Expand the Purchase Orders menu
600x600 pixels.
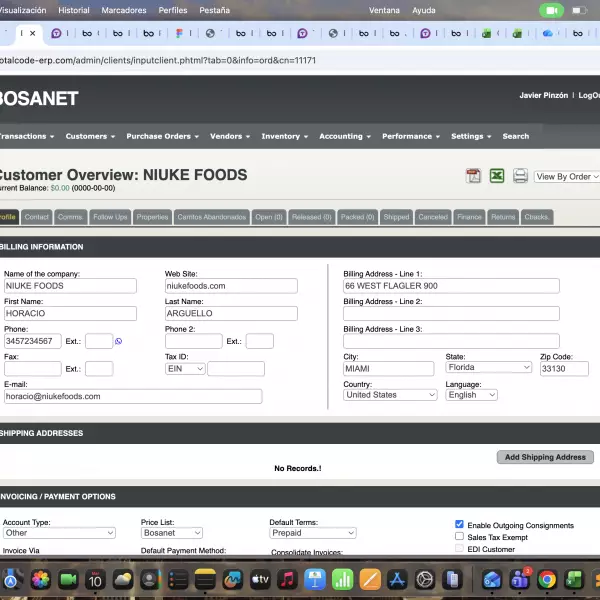click(162, 137)
